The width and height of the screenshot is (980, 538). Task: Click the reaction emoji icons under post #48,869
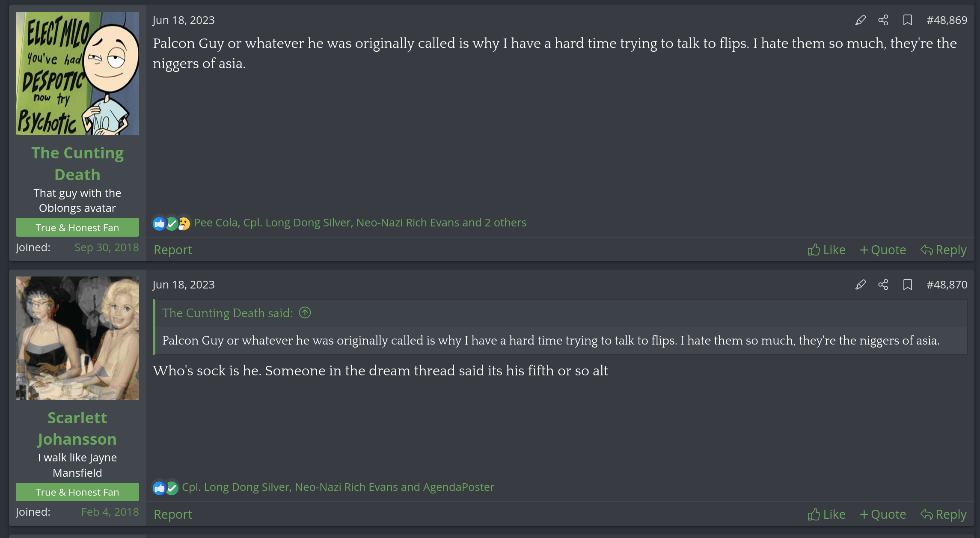171,223
